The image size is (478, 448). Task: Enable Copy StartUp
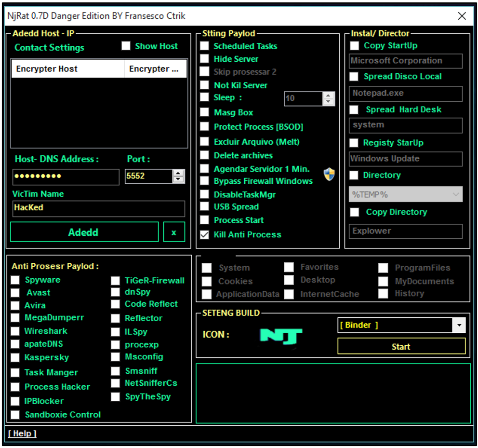point(354,45)
